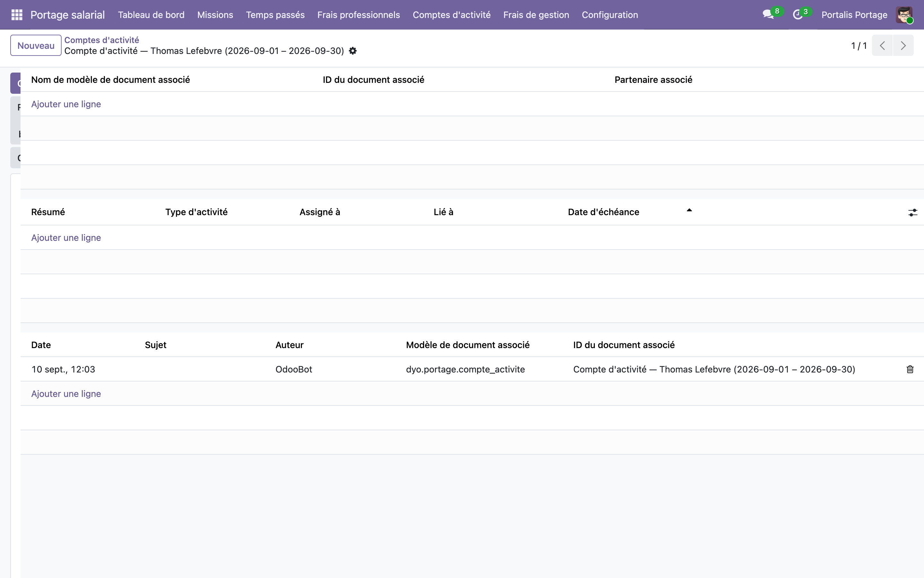Image resolution: width=924 pixels, height=578 pixels.
Task: Open the apps grid menu icon
Action: 17,15
